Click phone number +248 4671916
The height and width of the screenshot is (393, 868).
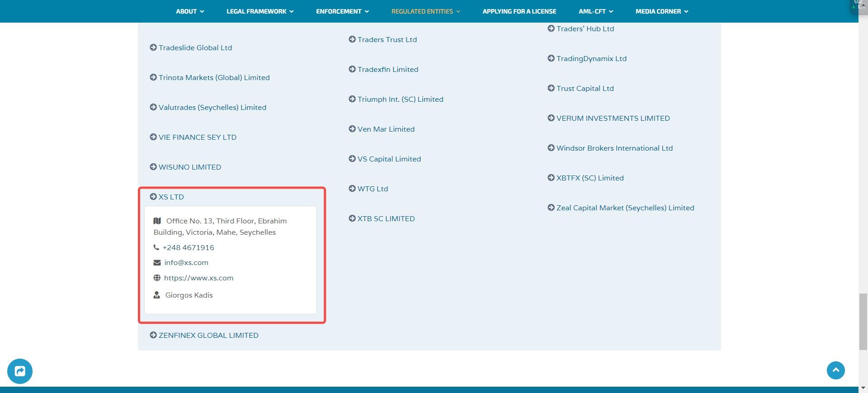click(189, 247)
